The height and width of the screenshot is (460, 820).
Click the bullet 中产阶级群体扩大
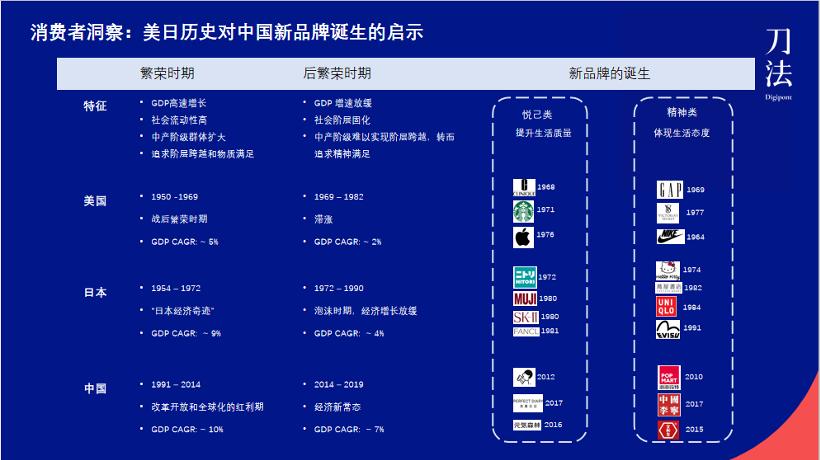(x=188, y=137)
